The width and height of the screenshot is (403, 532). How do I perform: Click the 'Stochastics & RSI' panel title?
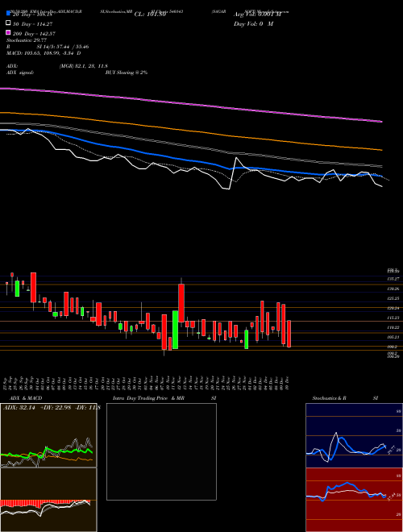click(345, 398)
